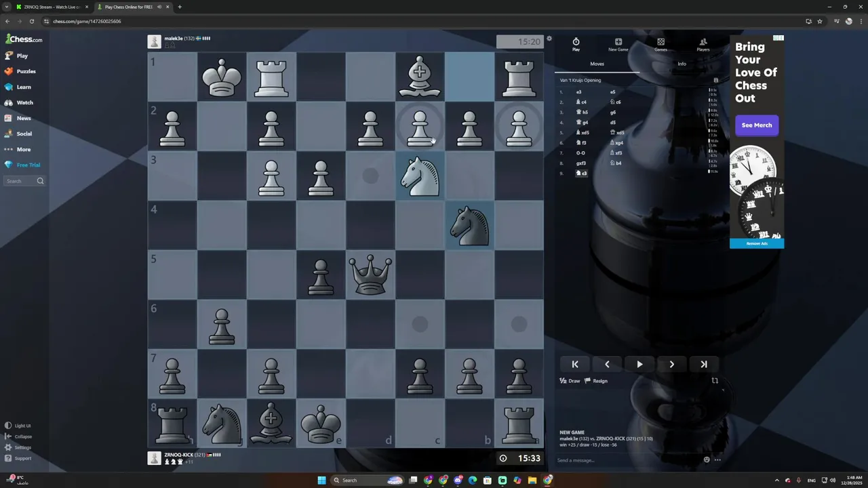Click the Remove Ads link
Viewport: 868px width, 488px height.
click(x=757, y=243)
